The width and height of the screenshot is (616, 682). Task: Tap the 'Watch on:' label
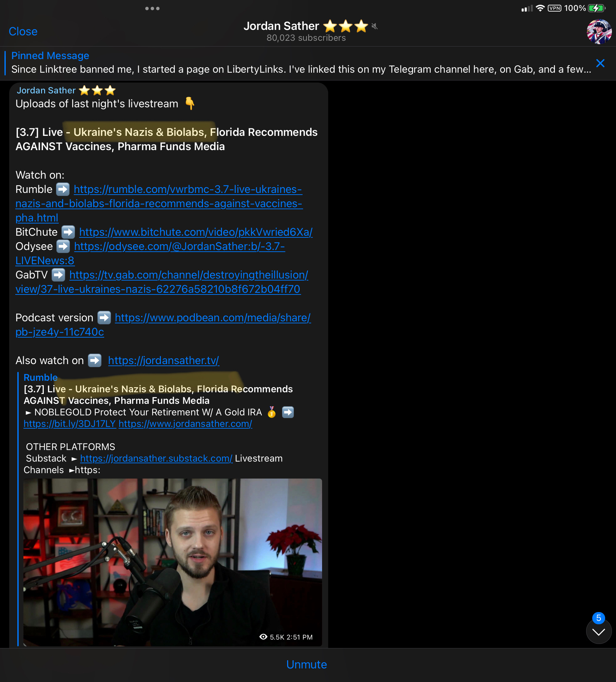click(x=40, y=175)
